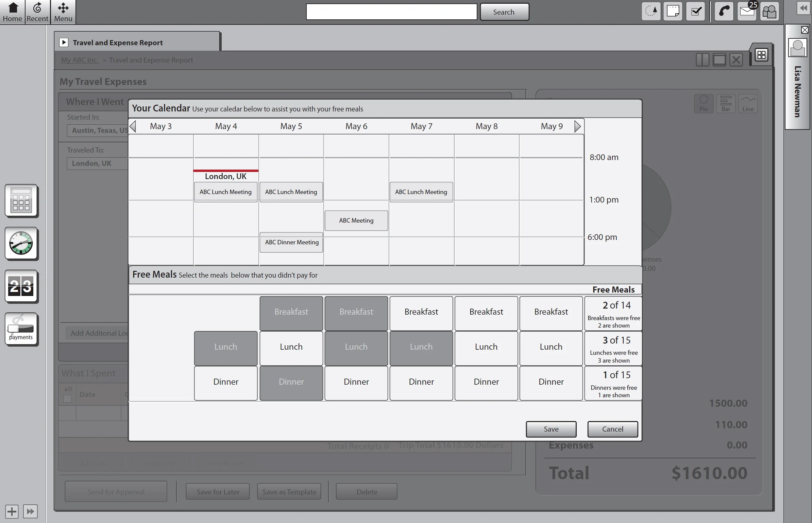Open the mail inbox with 25 badge
Viewport: 812px width, 523px height.
point(747,12)
